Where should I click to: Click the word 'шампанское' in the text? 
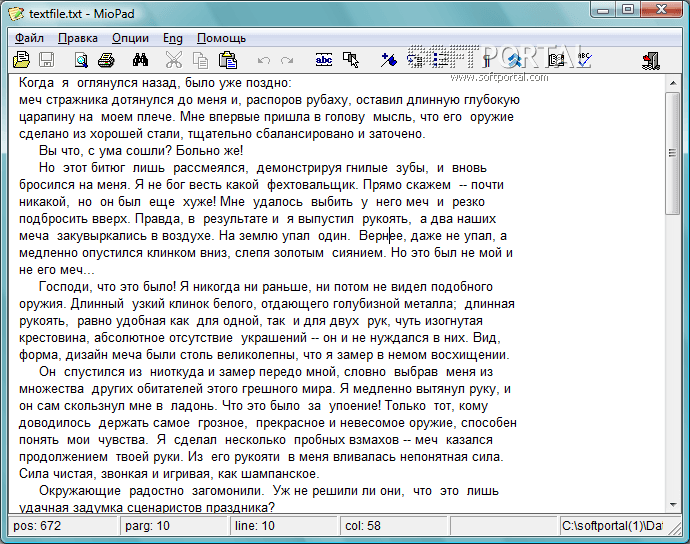tap(279, 474)
